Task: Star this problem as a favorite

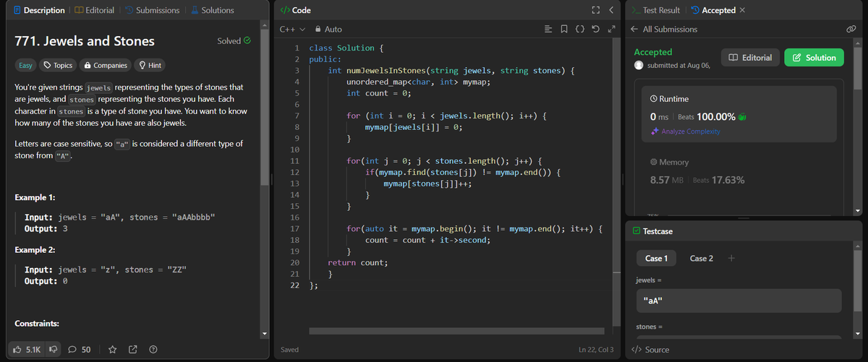Action: 113,350
